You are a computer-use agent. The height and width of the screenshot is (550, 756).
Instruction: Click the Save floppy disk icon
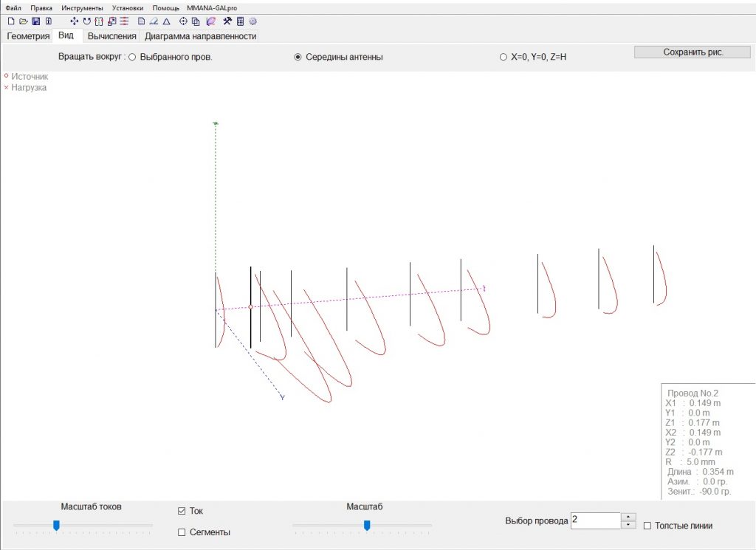tap(35, 21)
